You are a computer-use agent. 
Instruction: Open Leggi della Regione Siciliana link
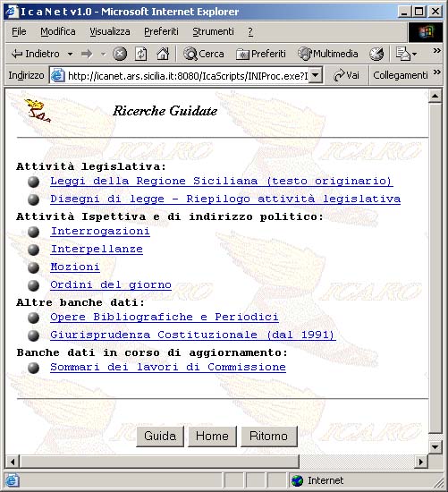pyautogui.click(x=222, y=181)
